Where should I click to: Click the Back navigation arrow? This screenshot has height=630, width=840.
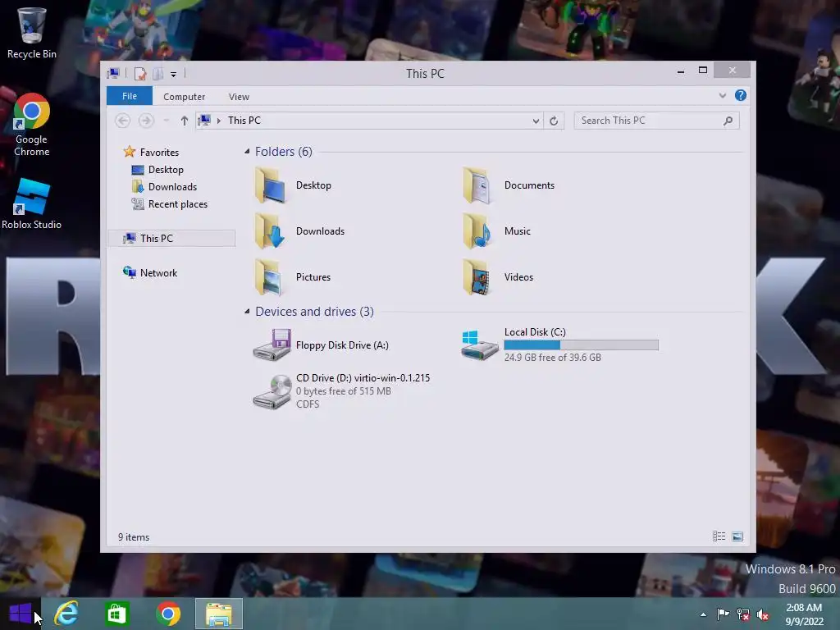tap(123, 121)
